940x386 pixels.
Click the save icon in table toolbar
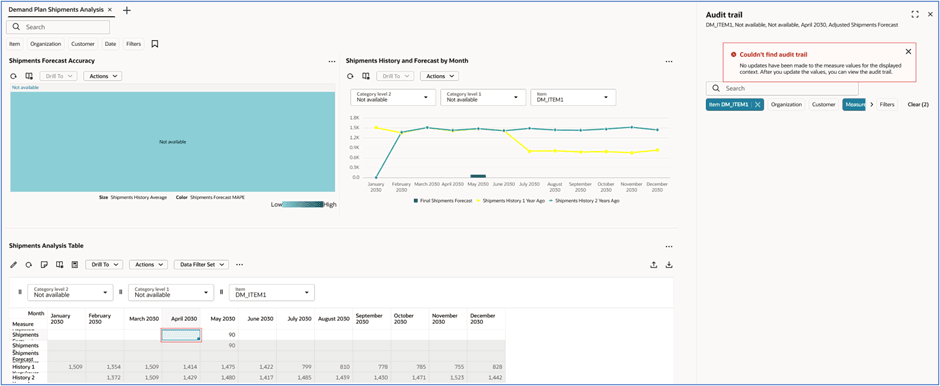point(75,264)
